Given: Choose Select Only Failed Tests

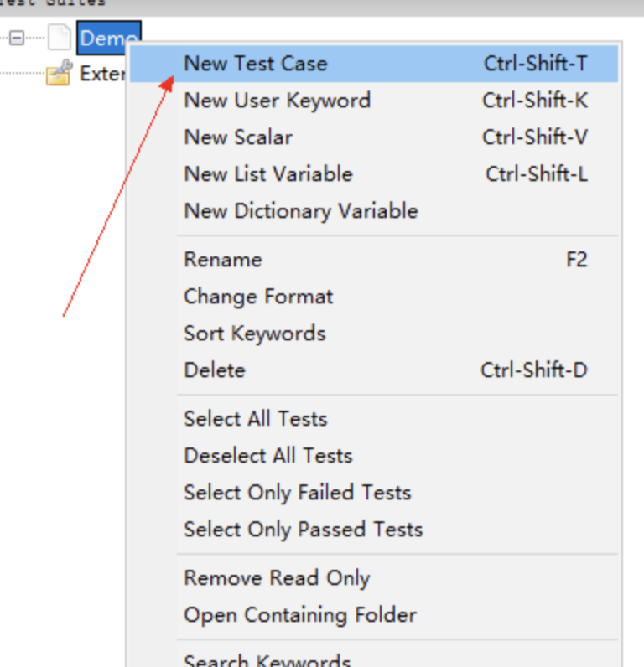Looking at the screenshot, I should (374, 493).
